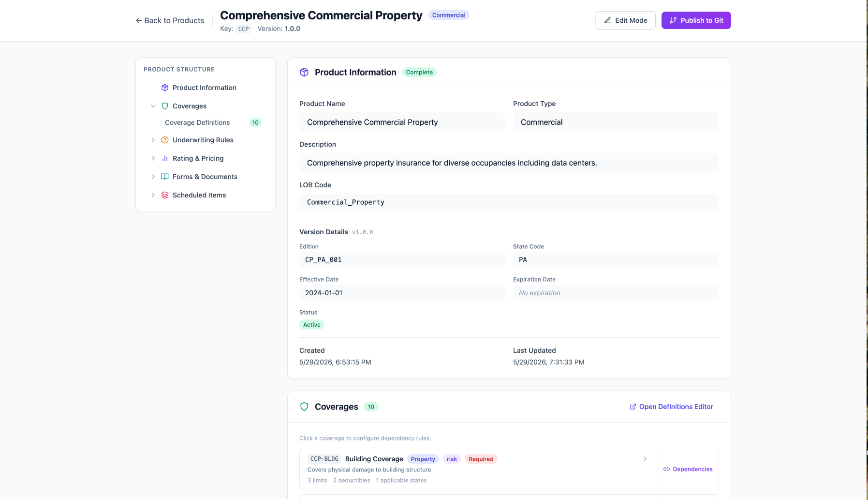The width and height of the screenshot is (868, 500).
Task: Click the Effective Date field 2024-01-01
Action: tap(402, 293)
